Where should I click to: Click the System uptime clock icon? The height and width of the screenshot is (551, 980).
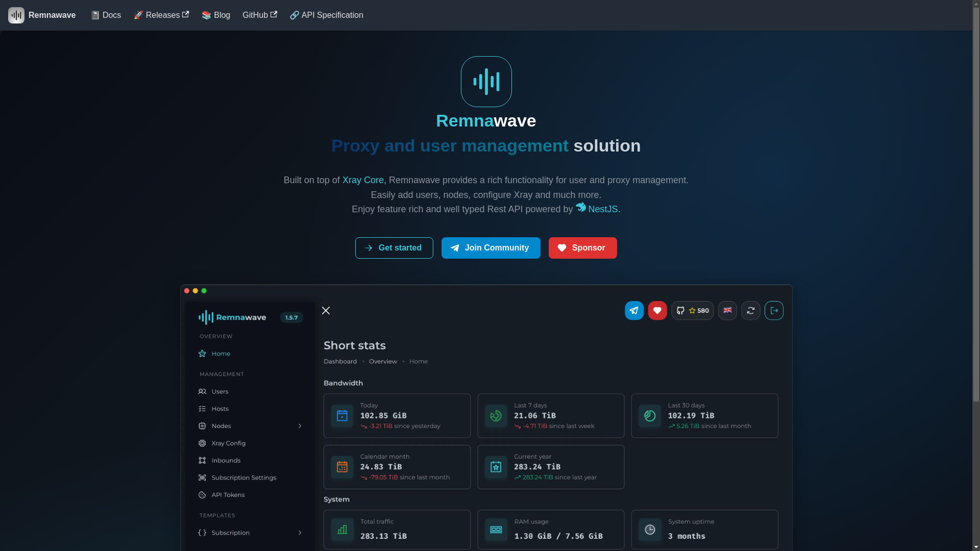click(650, 530)
